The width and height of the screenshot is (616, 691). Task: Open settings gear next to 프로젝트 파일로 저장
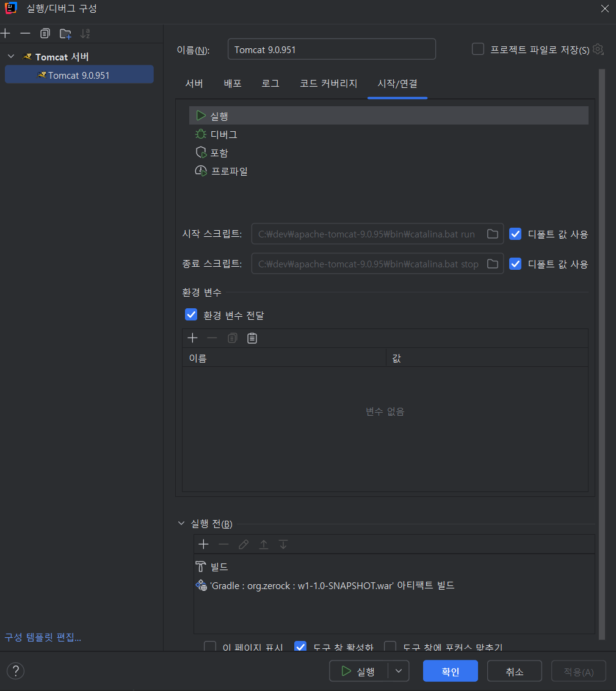pyautogui.click(x=598, y=49)
